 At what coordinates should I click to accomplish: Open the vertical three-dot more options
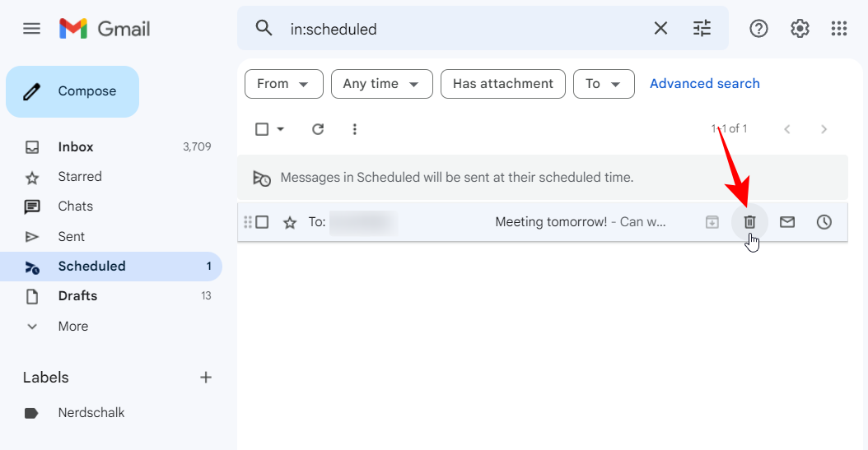point(355,129)
